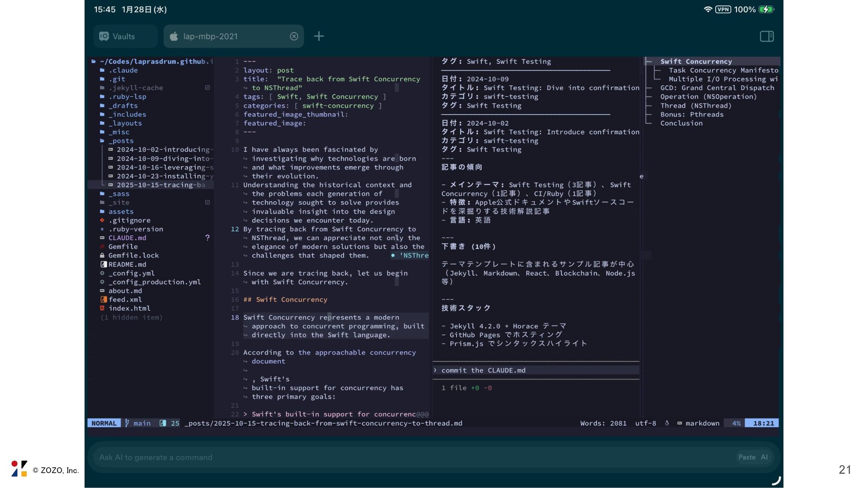Close the lap-mbp-2021 tab

[x=294, y=37]
